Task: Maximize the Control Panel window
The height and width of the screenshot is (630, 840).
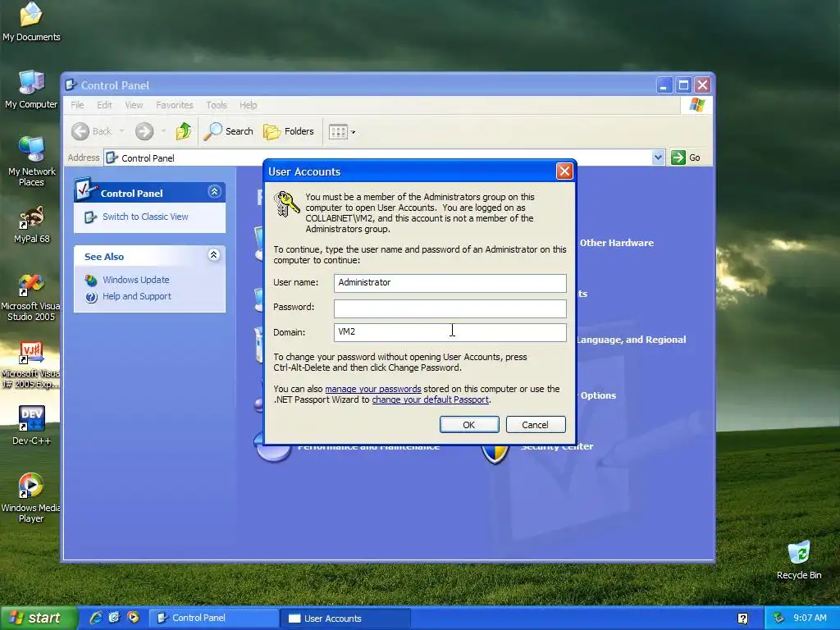Action: (683, 85)
